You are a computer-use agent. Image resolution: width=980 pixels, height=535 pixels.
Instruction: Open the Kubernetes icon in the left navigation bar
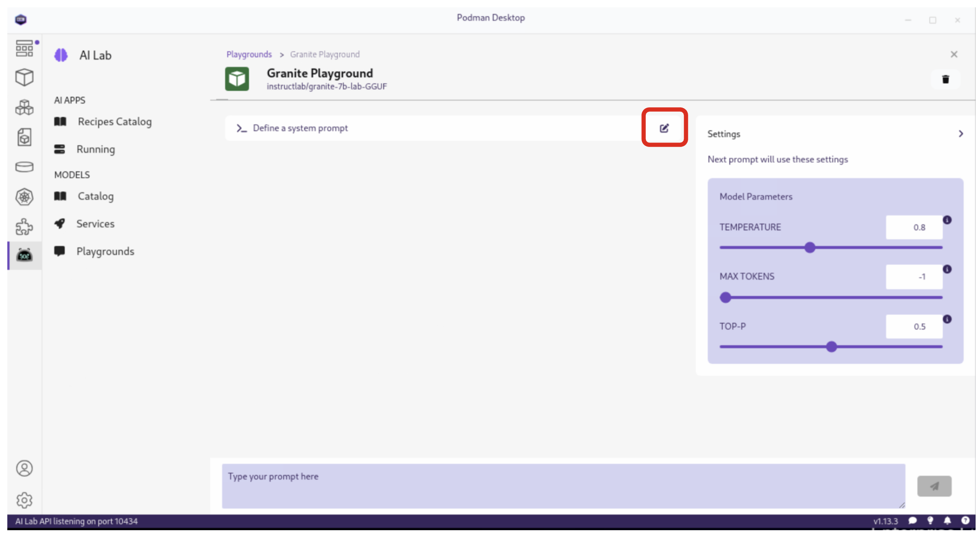coord(24,197)
